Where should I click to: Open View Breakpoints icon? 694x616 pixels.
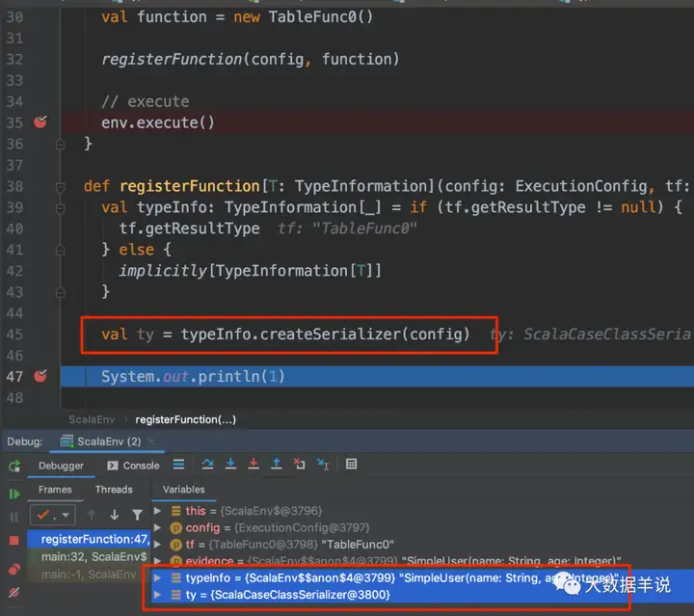14,569
